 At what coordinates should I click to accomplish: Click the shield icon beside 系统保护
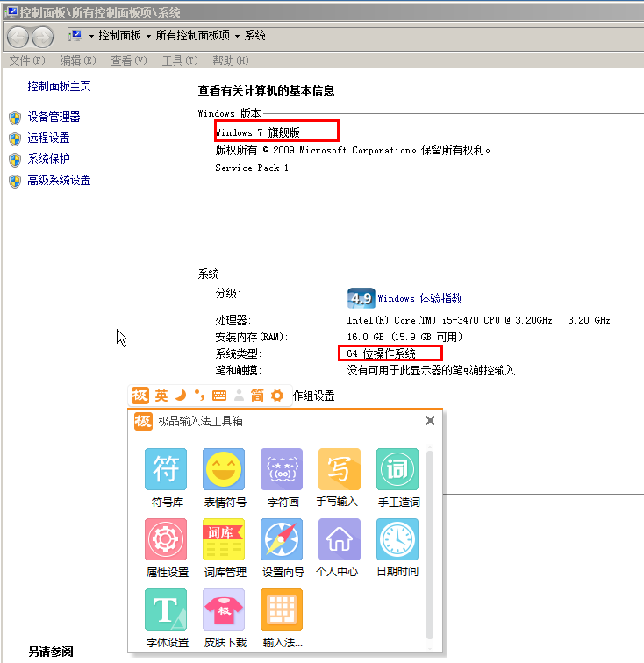15,160
